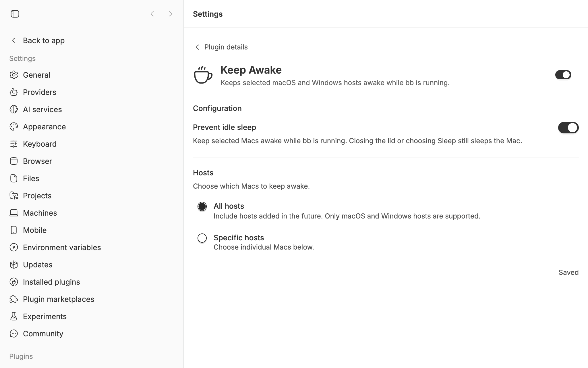This screenshot has width=588, height=368.
Task: Click the chevron beside Plugin details
Action: coord(197,47)
